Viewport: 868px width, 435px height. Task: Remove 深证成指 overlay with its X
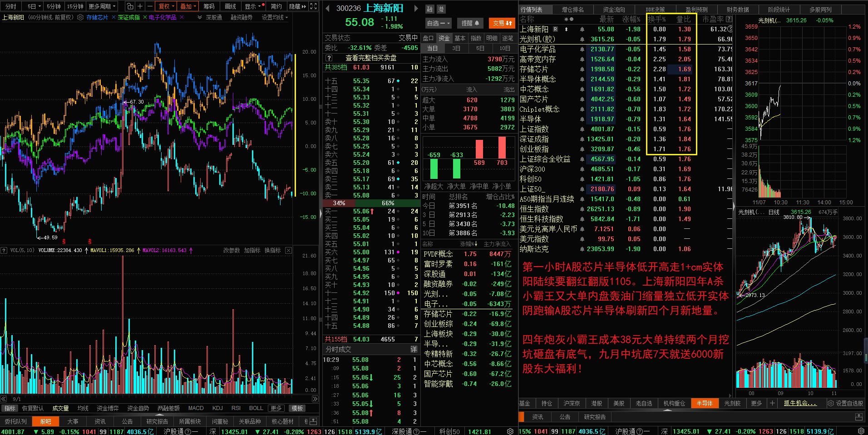point(145,17)
